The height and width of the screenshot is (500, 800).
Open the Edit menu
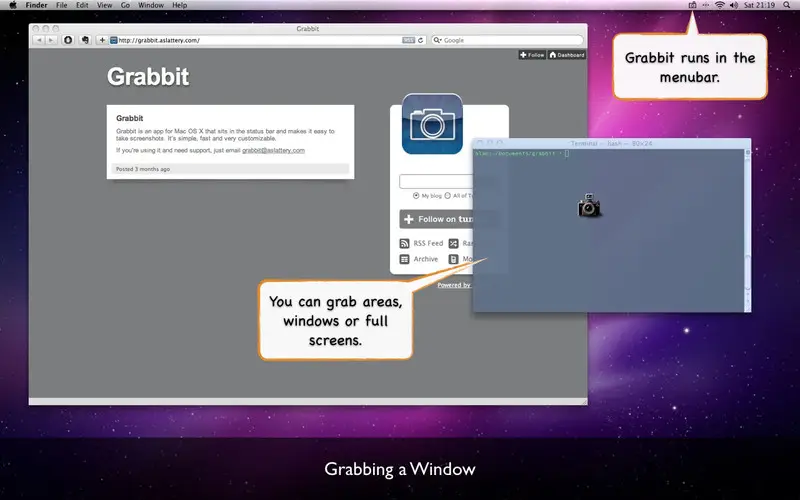82,5
